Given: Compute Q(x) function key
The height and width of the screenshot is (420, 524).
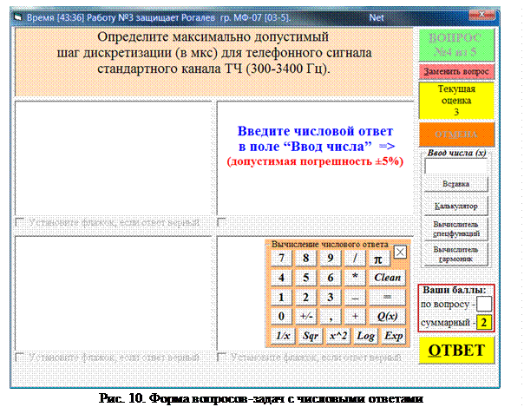Looking at the screenshot, I should (387, 316).
